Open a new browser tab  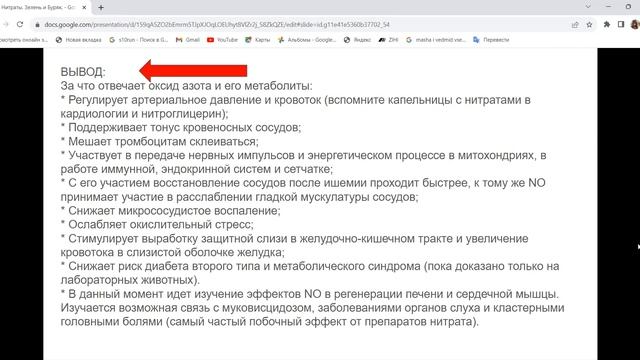coord(101,7)
